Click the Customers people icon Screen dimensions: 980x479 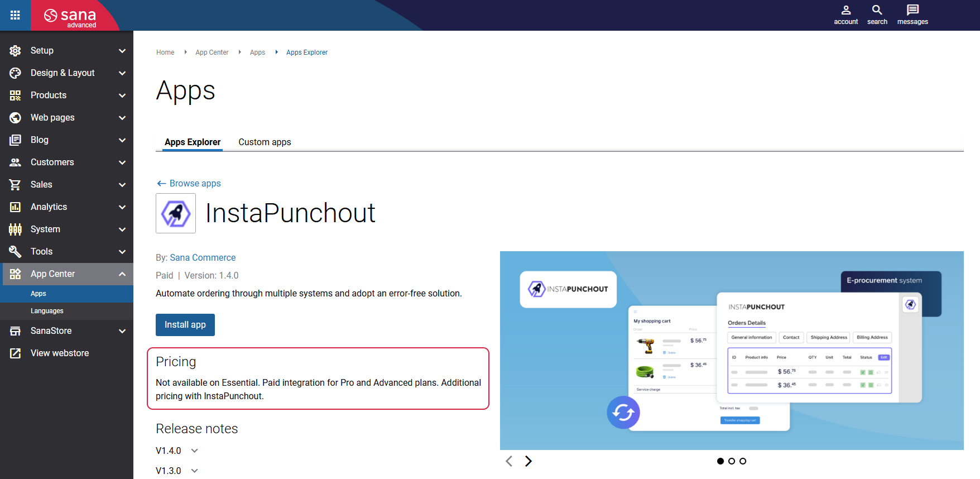point(15,162)
